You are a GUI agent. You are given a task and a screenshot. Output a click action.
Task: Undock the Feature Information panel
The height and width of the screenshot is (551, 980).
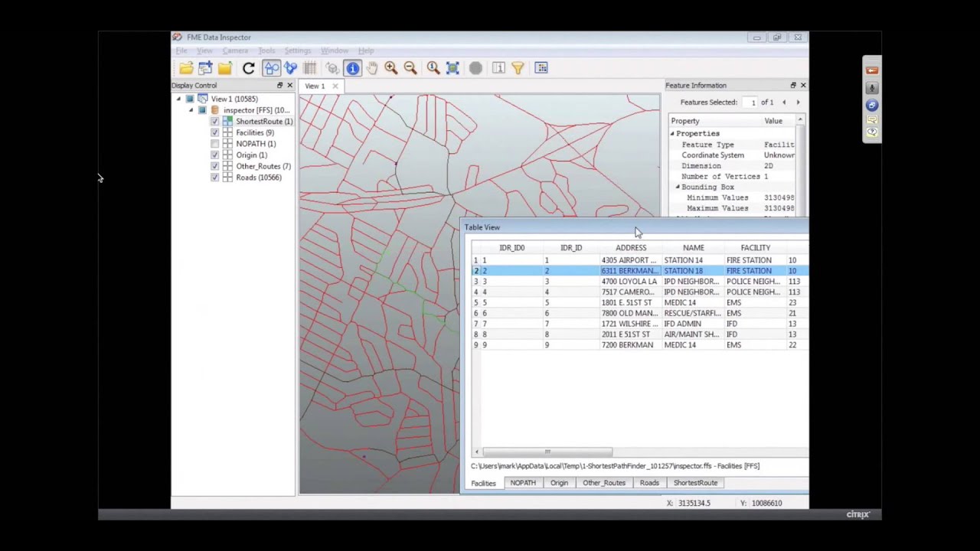[793, 85]
